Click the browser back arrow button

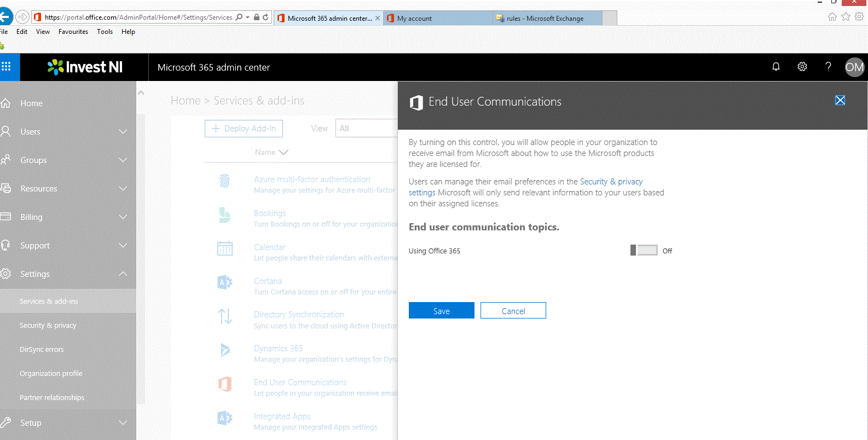pyautogui.click(x=5, y=17)
